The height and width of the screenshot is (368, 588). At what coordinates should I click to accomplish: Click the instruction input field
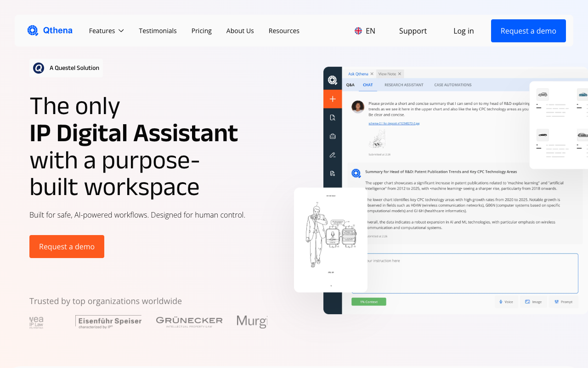[465, 273]
